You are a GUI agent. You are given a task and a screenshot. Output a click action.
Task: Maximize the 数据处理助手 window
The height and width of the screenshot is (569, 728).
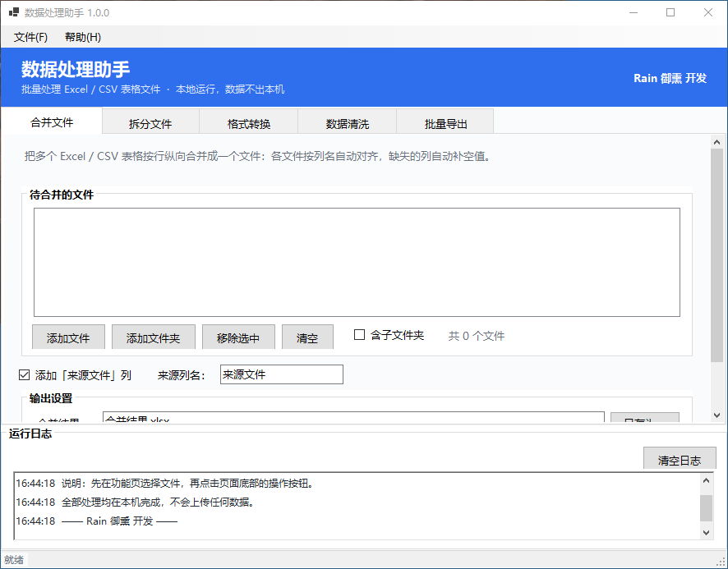670,12
